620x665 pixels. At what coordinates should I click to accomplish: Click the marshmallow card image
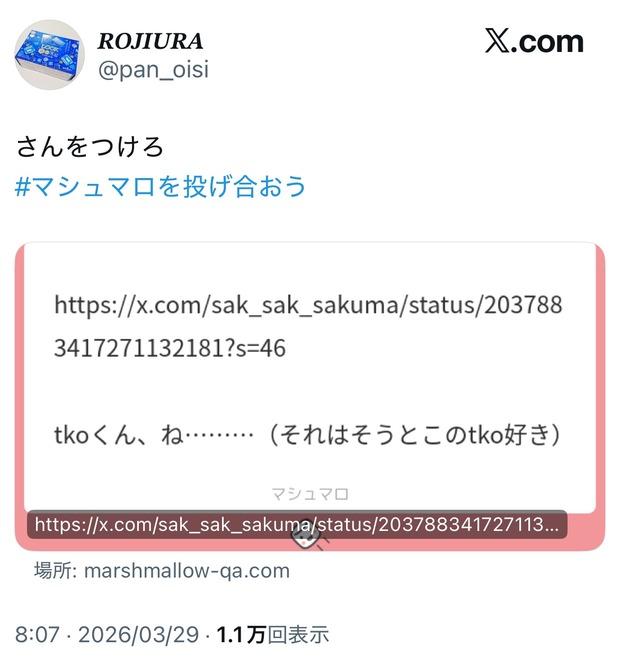[x=310, y=397]
